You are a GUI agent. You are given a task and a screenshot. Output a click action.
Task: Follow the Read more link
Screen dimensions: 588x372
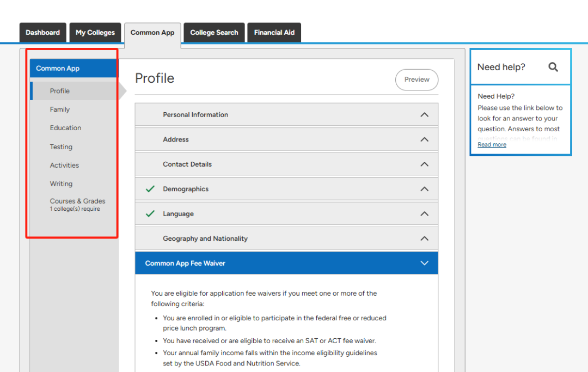click(x=492, y=145)
